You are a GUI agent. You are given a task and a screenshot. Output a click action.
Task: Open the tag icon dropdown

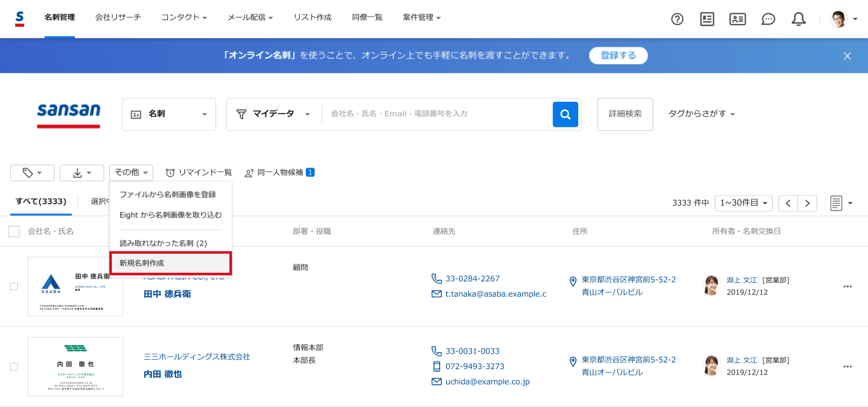point(32,173)
